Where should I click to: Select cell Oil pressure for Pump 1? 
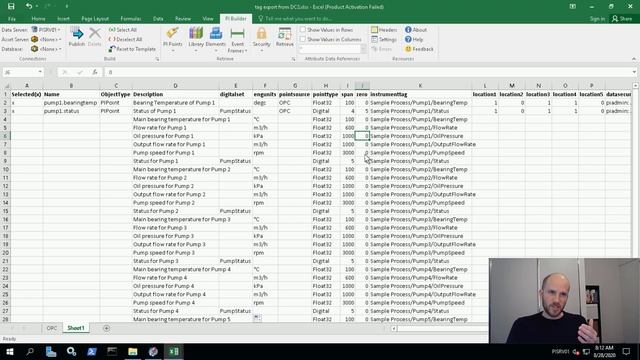tap(175, 136)
